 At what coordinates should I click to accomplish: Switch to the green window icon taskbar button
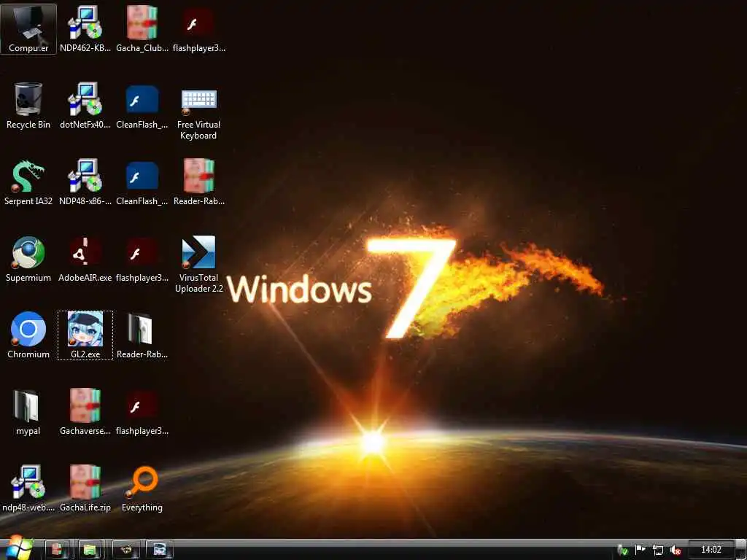coord(90,550)
